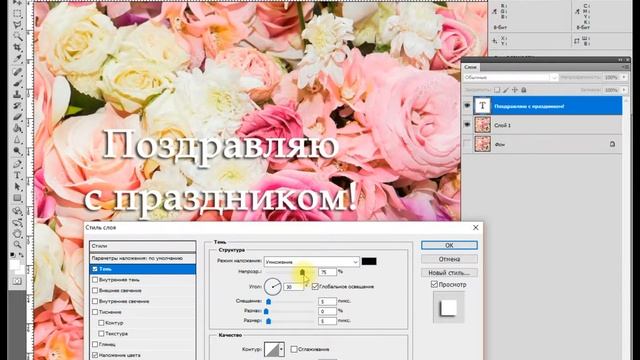Click the lock icon on Фон layer
The image size is (640, 360).
click(x=612, y=144)
